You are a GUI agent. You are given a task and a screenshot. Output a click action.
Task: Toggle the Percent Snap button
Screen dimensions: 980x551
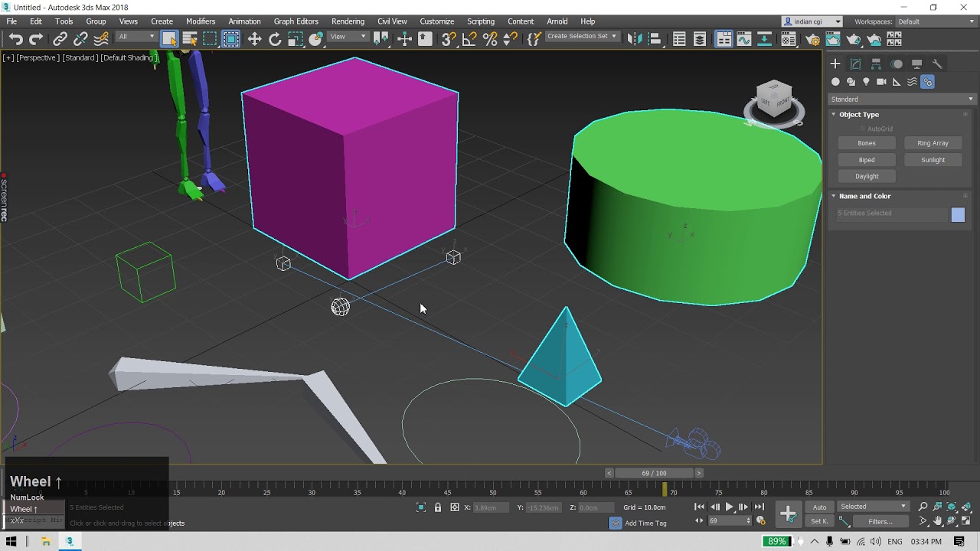click(490, 39)
